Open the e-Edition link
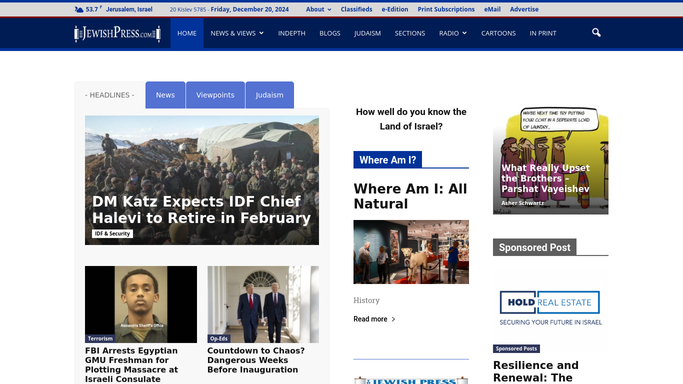Viewport: 683px width, 384px height. 395,9
